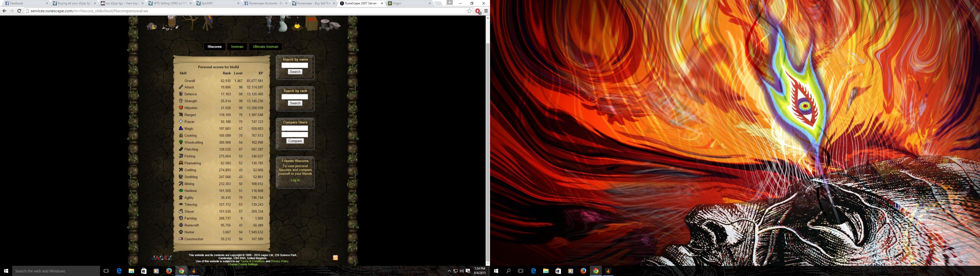Select the Hiscores tab
The image size is (980, 276).
(215, 47)
